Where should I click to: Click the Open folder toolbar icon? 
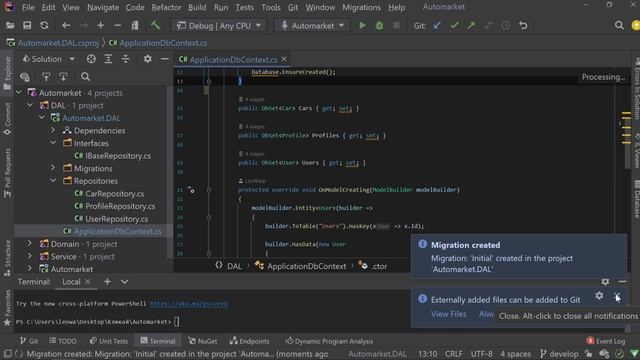[10, 26]
